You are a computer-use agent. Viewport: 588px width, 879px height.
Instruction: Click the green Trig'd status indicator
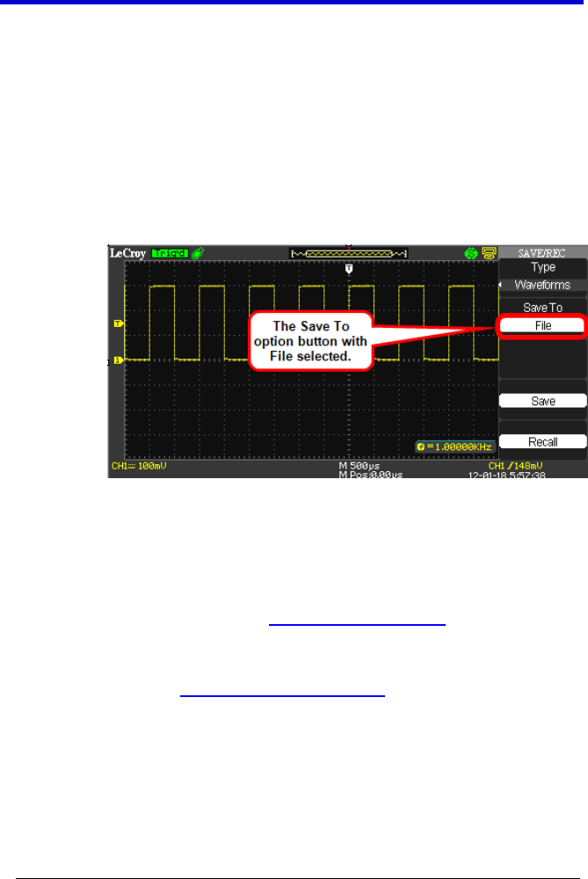click(x=170, y=253)
